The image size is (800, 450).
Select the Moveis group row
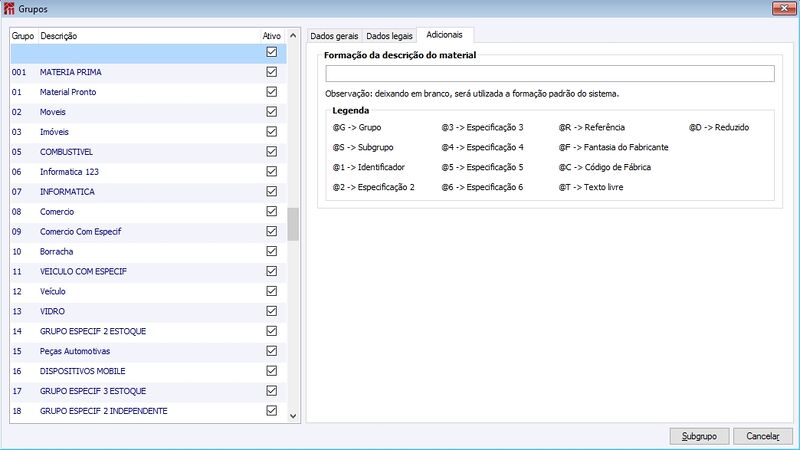[148, 112]
